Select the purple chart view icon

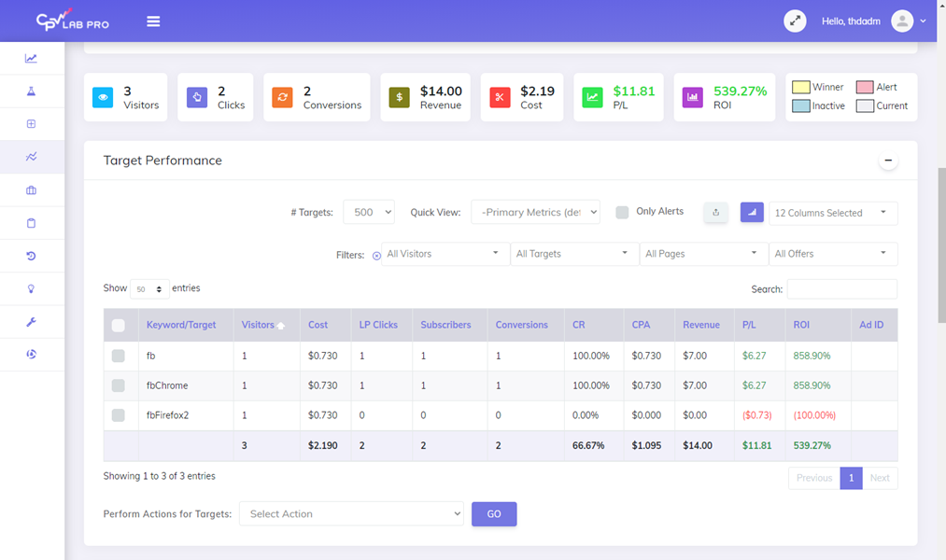[x=751, y=212]
